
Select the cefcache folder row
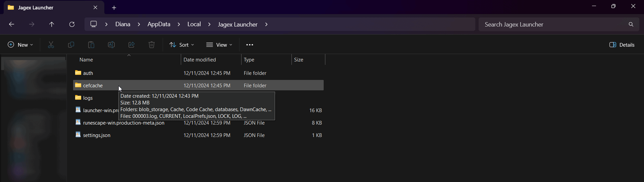[x=198, y=85]
